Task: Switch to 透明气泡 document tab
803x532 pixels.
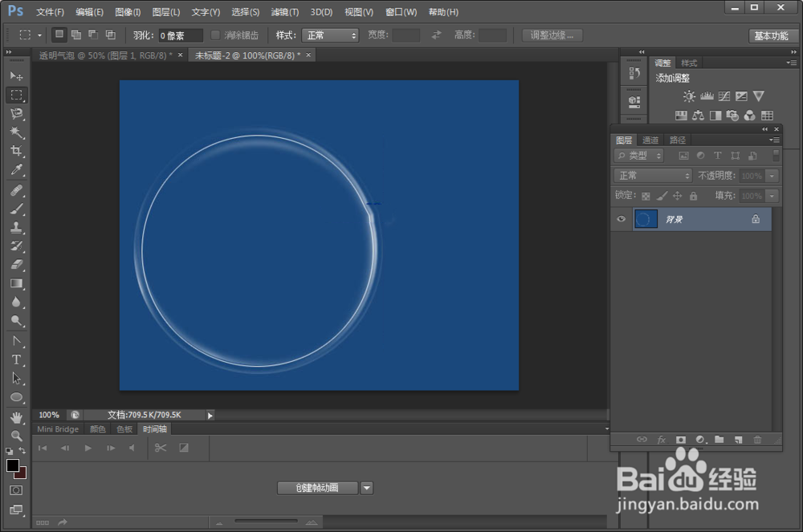Action: tap(107, 55)
